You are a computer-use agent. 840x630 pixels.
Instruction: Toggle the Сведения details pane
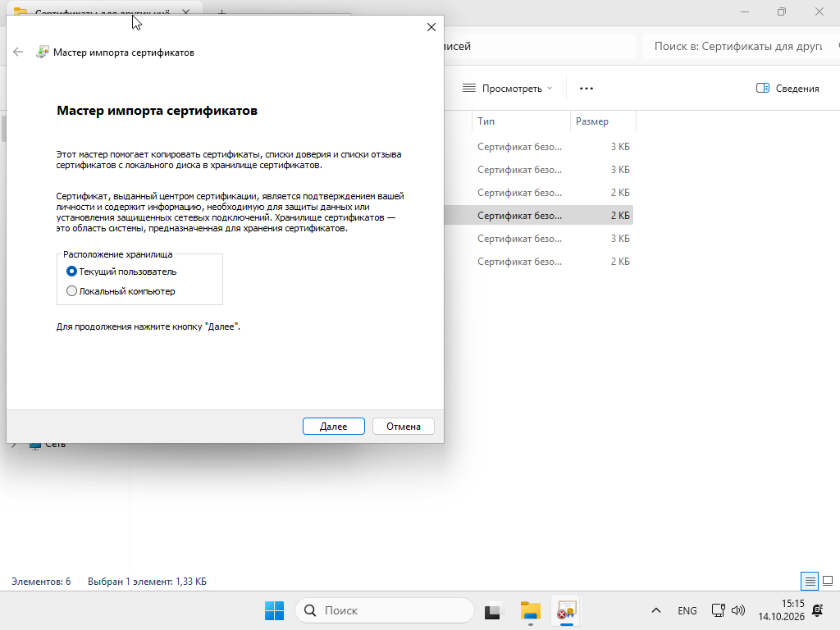point(787,89)
